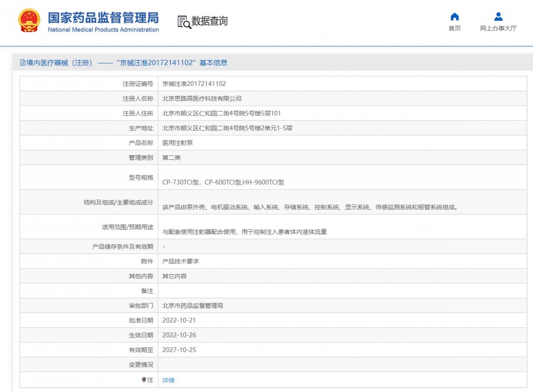Click the 生效日期 label
This screenshot has width=533, height=392.
[x=141, y=335]
